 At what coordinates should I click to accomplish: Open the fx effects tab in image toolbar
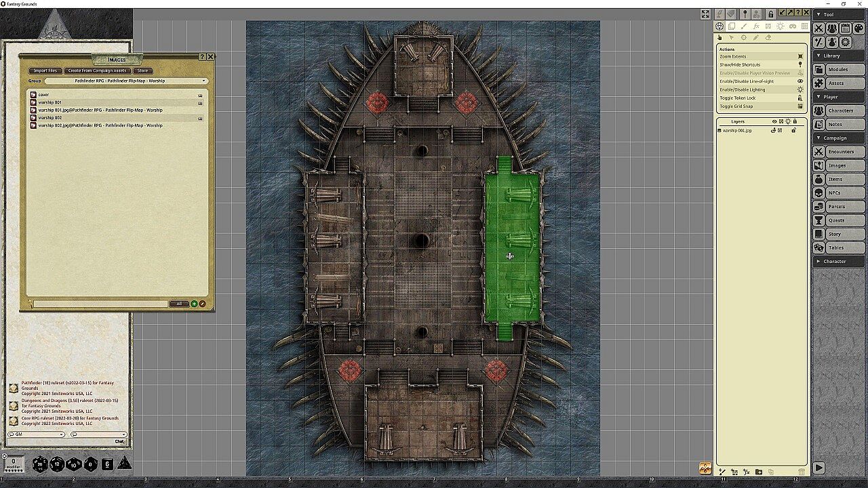click(x=756, y=26)
